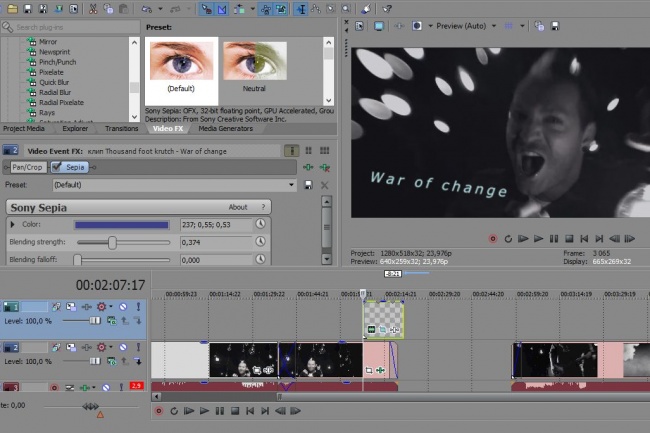This screenshot has width=650, height=433.
Task: Click Stop in the bottom timeline transport
Action: (235, 411)
